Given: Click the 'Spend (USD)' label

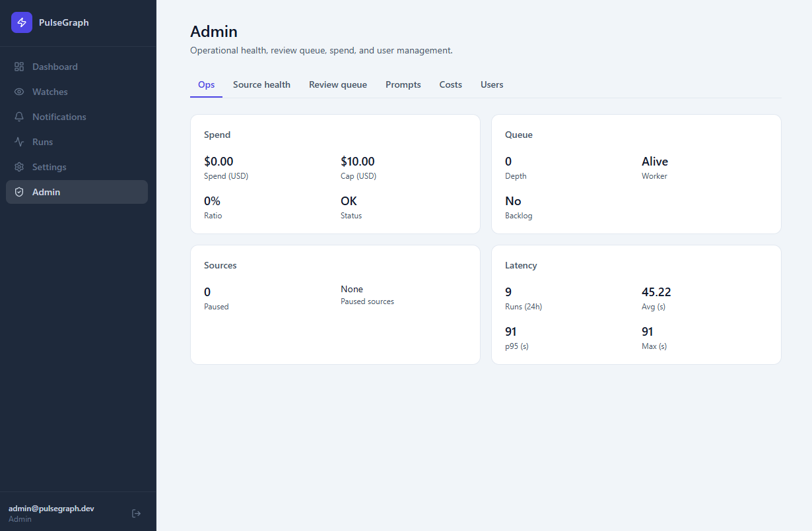Looking at the screenshot, I should [x=226, y=176].
